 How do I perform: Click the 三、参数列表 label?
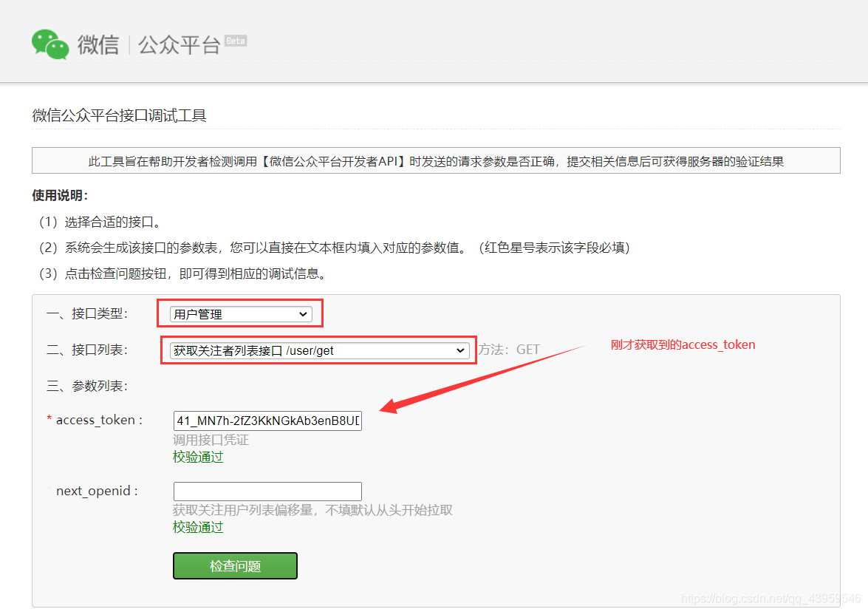87,386
